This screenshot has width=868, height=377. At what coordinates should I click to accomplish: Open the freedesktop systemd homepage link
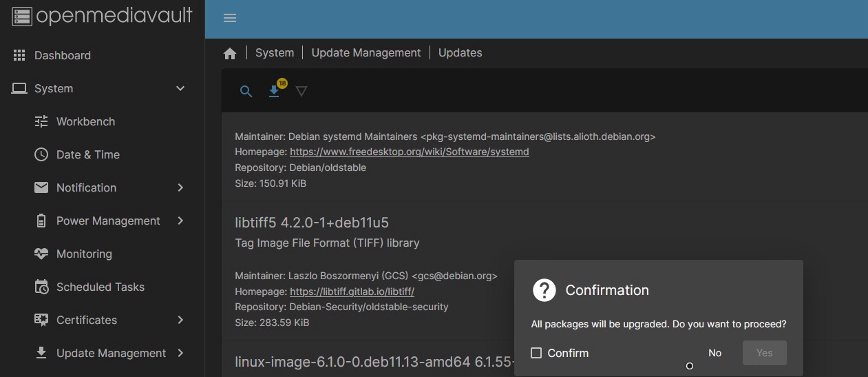409,152
